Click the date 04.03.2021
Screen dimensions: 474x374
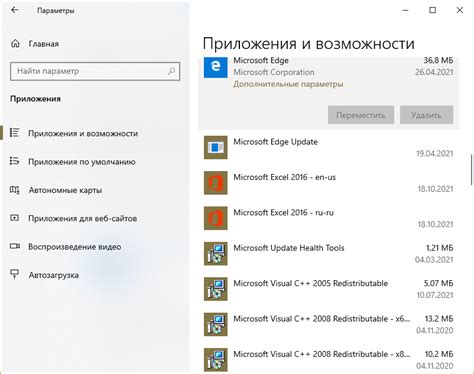(434, 259)
